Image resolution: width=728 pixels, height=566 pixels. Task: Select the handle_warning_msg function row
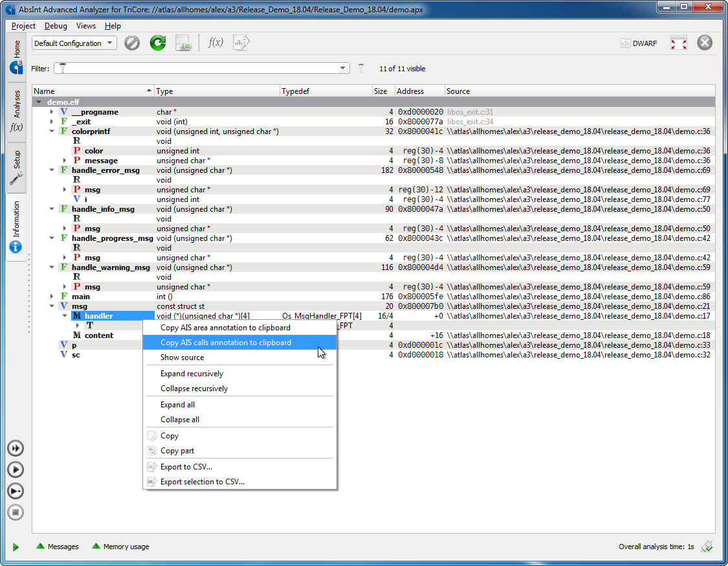pos(373,267)
